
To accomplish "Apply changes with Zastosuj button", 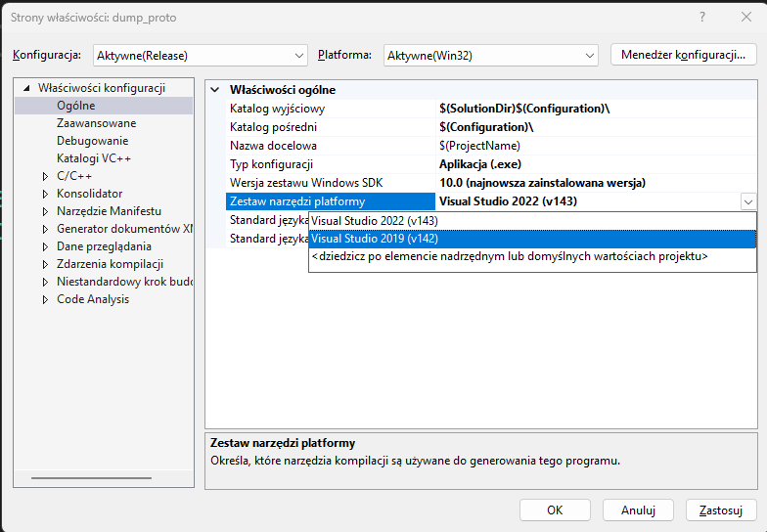I will coord(722,510).
